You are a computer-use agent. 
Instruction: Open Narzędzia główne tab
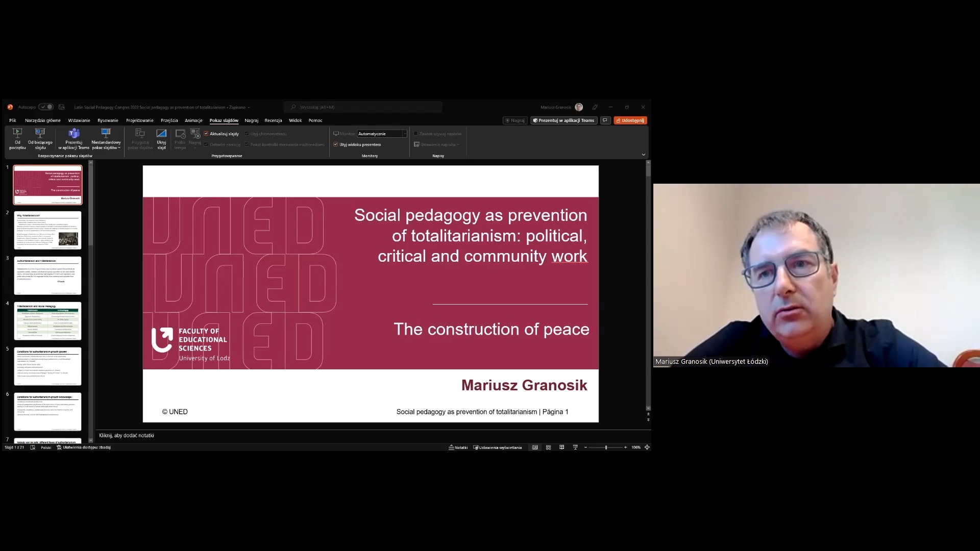tap(43, 120)
